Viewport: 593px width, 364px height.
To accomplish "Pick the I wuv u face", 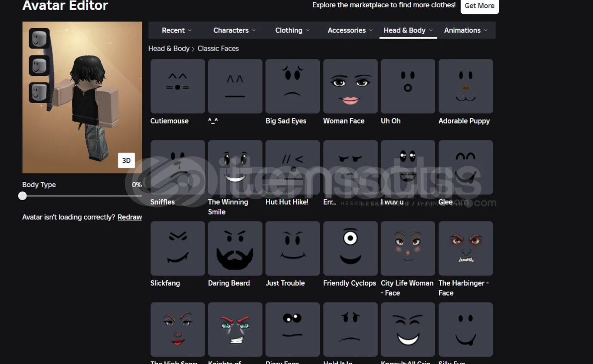I will click(x=408, y=167).
